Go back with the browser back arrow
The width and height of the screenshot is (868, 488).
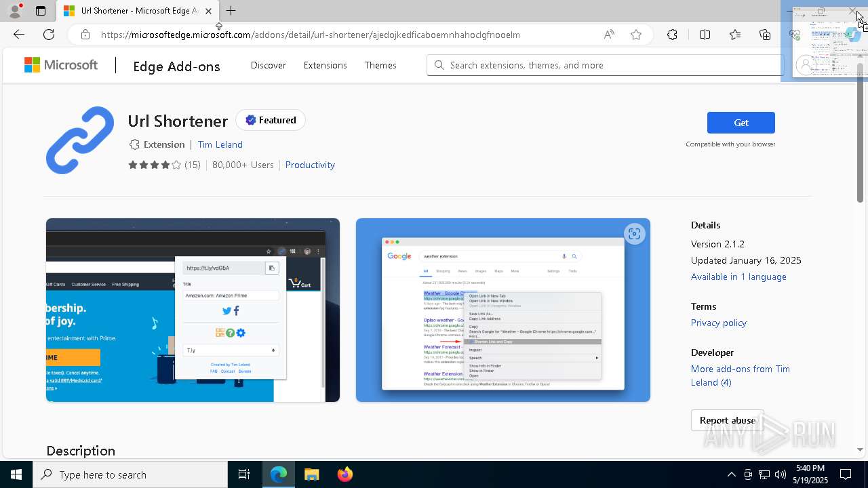click(x=19, y=35)
